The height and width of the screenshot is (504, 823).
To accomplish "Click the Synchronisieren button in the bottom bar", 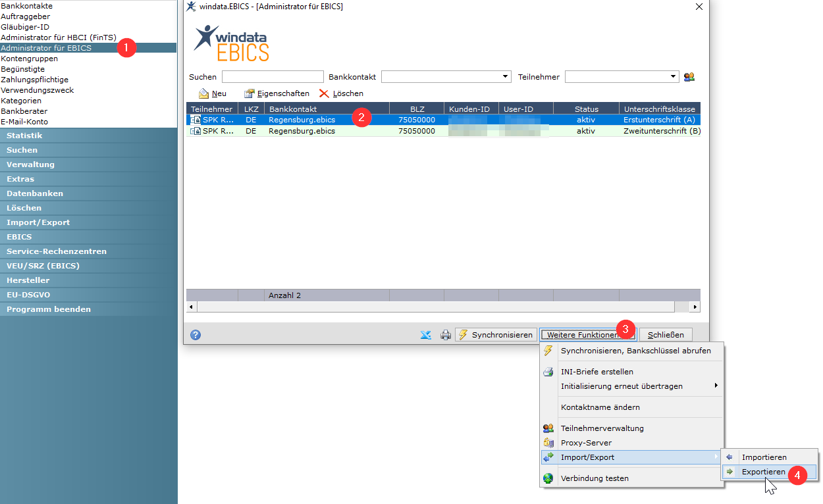I will point(495,335).
